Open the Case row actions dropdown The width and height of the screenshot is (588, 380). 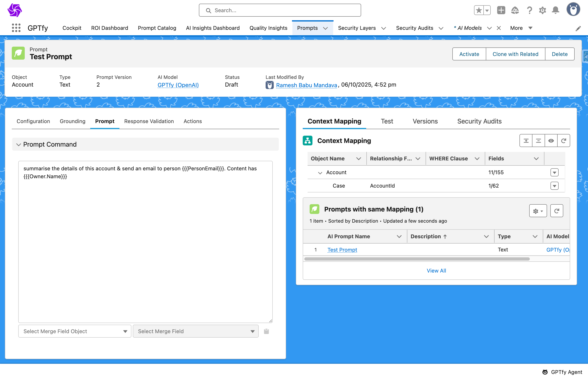(x=554, y=186)
